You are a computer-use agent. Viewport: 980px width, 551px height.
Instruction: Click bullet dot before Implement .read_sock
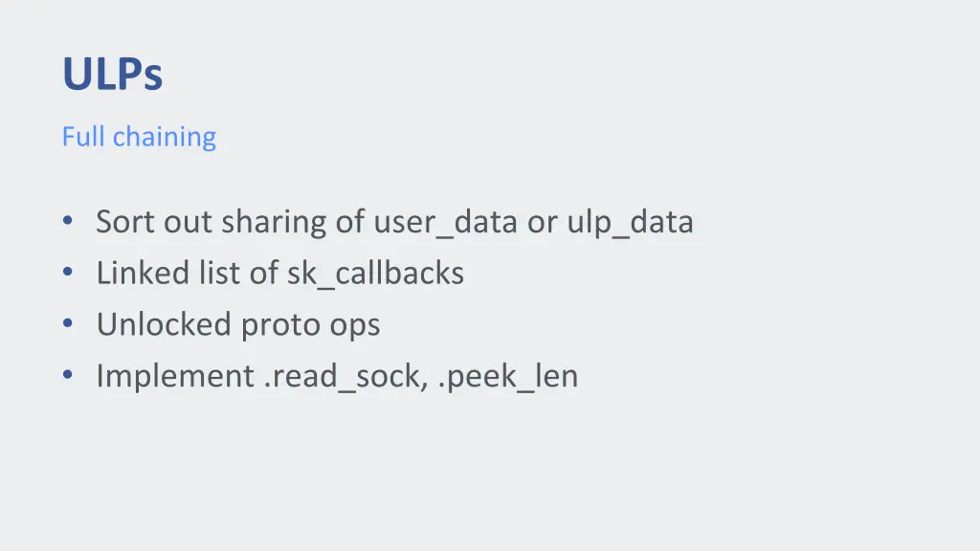point(68,374)
